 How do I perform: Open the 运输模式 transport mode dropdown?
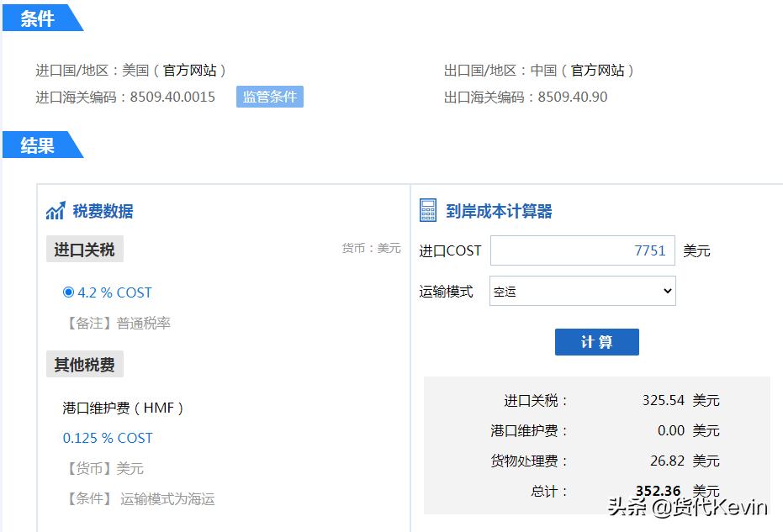point(582,291)
